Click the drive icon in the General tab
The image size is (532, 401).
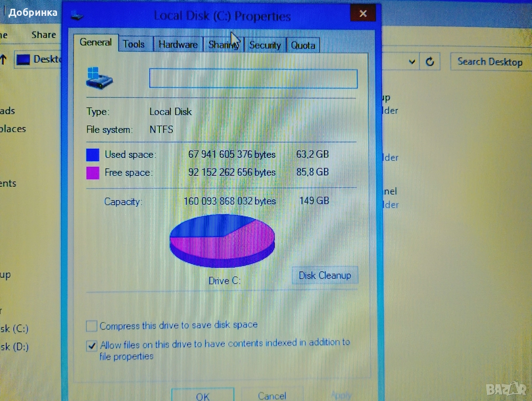99,78
